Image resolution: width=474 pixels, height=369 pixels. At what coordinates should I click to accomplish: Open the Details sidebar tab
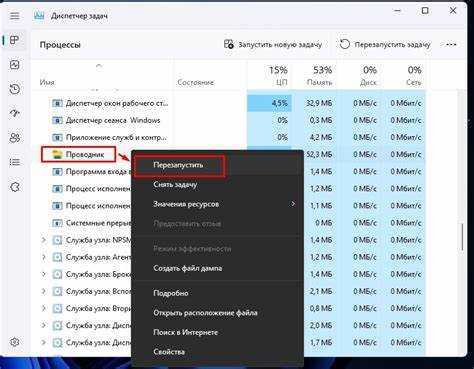click(x=15, y=162)
